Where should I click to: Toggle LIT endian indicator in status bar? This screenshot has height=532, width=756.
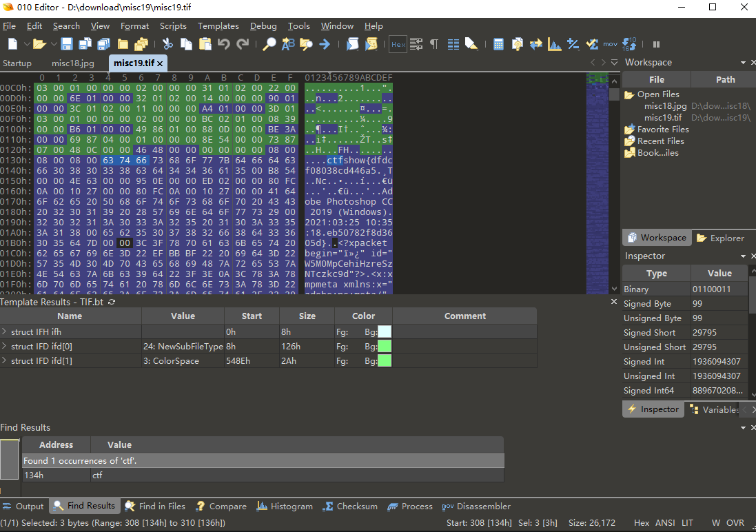687,523
